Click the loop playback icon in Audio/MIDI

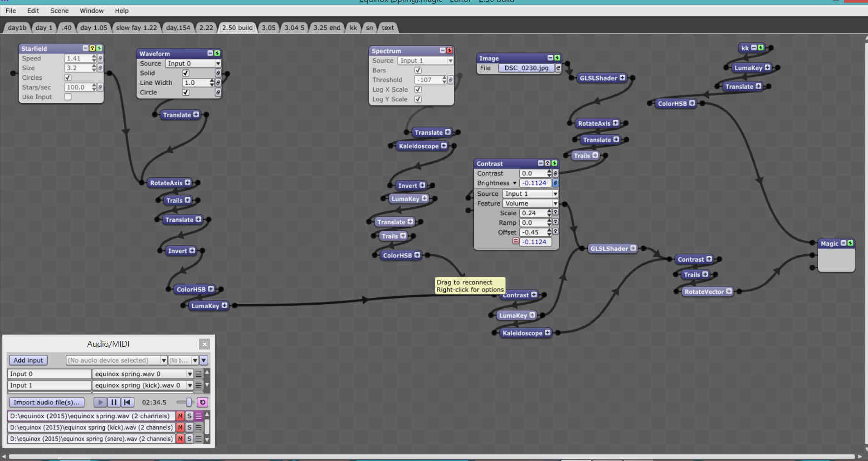tap(203, 402)
